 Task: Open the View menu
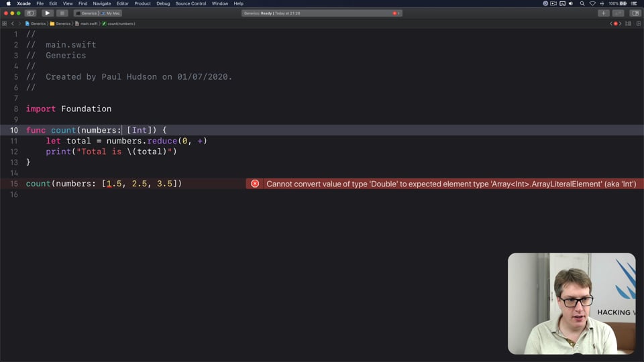click(x=68, y=3)
